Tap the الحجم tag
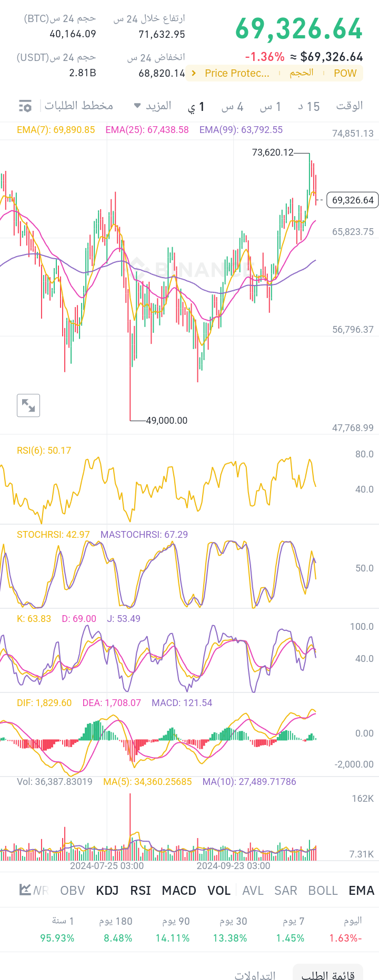This screenshot has width=379, height=980. click(302, 73)
